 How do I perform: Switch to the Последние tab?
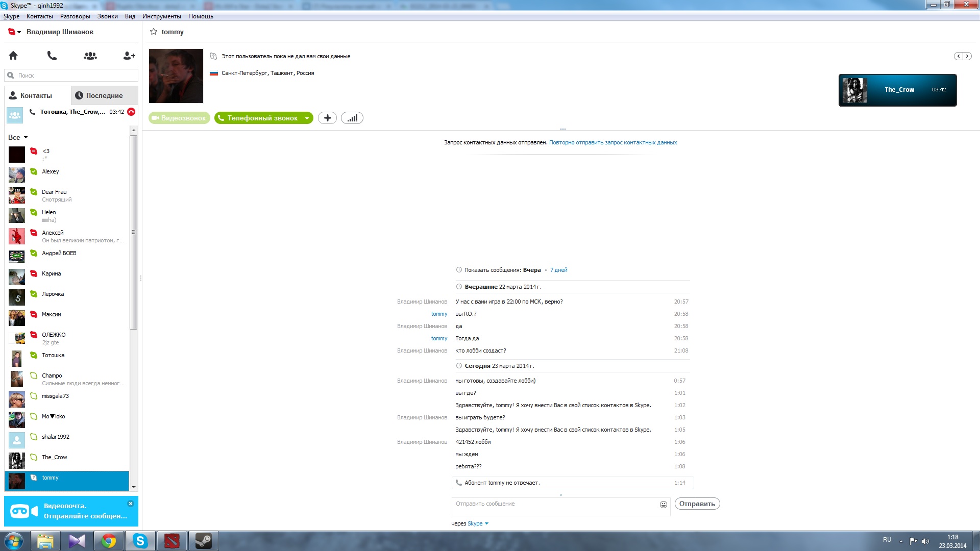coord(104,95)
